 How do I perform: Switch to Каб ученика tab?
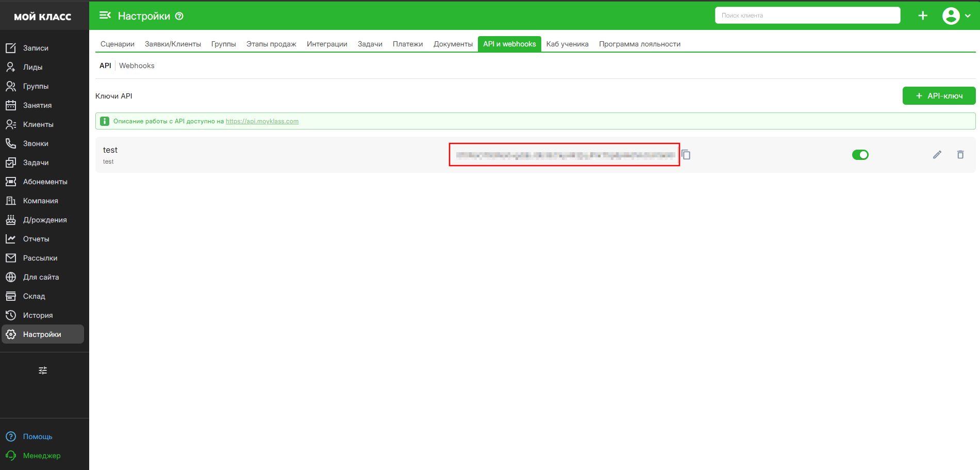[x=567, y=44]
